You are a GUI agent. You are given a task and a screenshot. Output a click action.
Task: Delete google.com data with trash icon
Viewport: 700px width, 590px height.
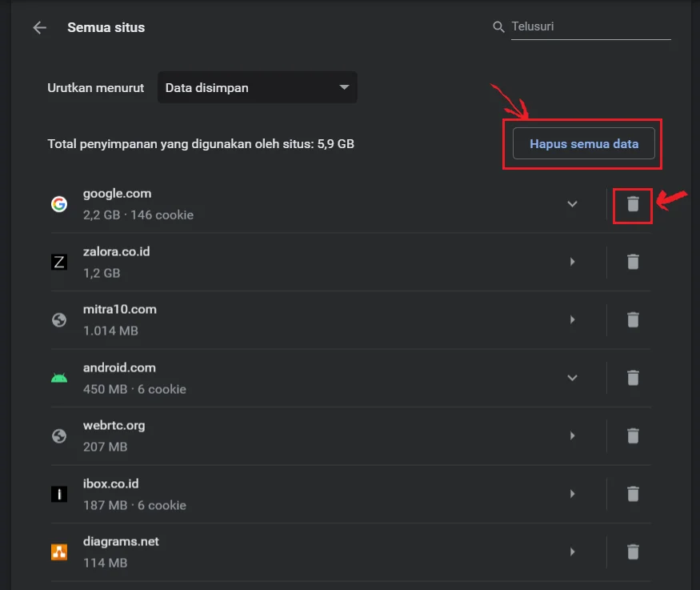(633, 204)
